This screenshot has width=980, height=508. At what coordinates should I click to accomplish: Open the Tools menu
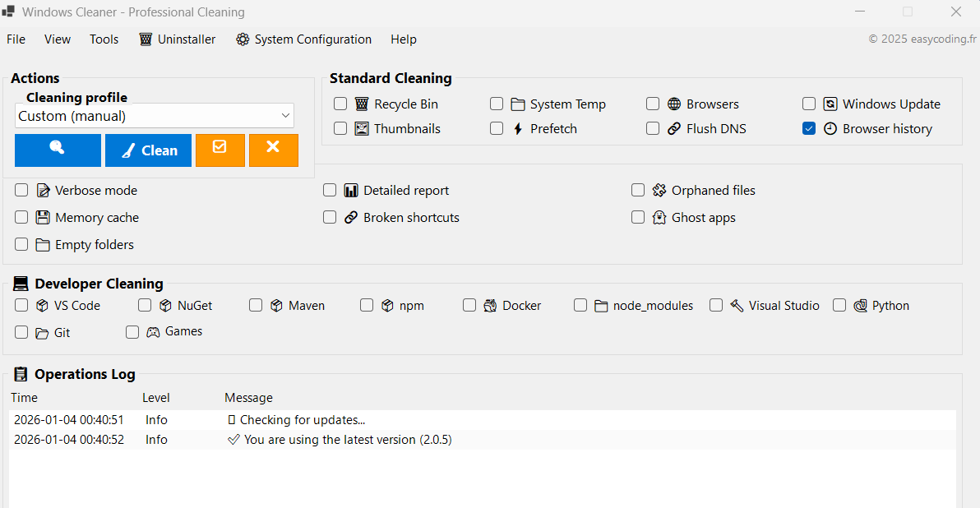[104, 39]
